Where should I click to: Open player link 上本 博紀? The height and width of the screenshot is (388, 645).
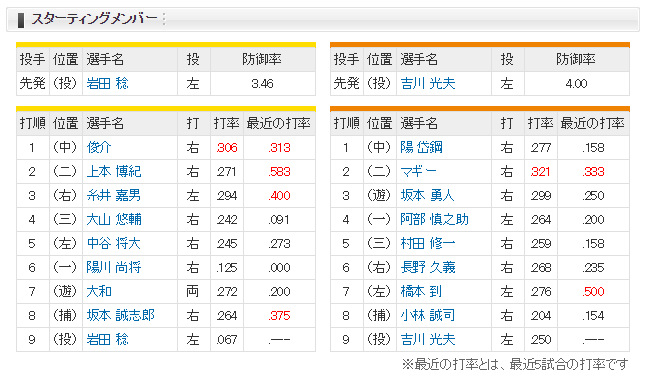coord(114,171)
